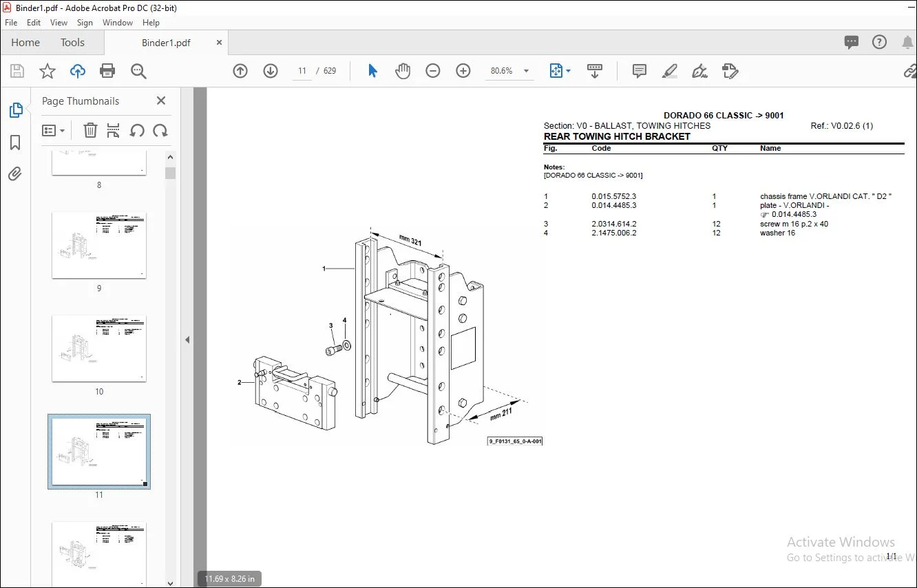Click the Ref.: V0.02.6 (1) text
The width and height of the screenshot is (917, 588).
click(842, 126)
